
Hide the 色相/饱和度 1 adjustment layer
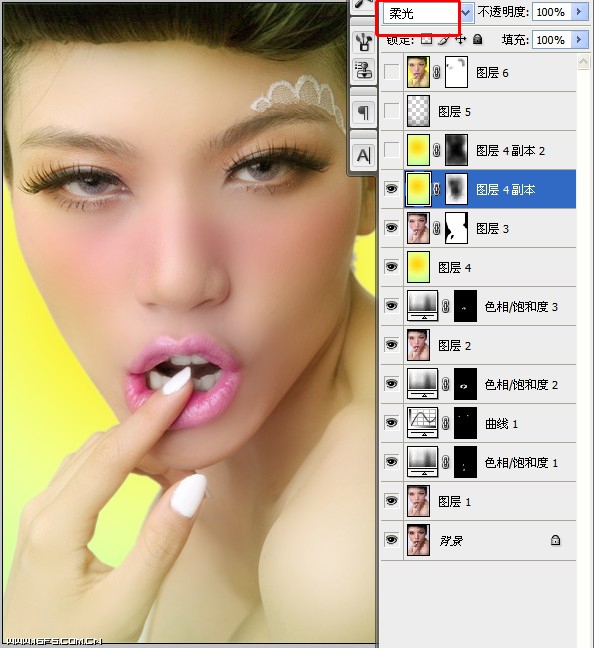pyautogui.click(x=391, y=462)
